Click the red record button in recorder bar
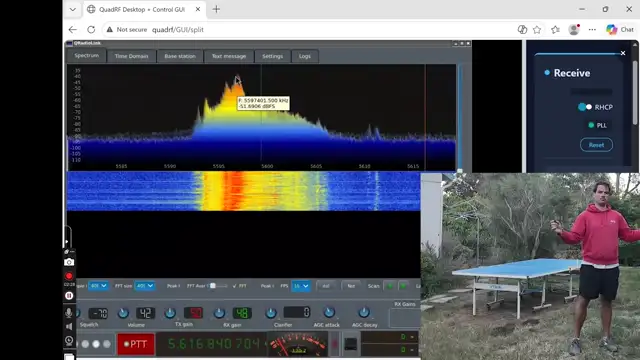The image size is (640, 360). [69, 276]
